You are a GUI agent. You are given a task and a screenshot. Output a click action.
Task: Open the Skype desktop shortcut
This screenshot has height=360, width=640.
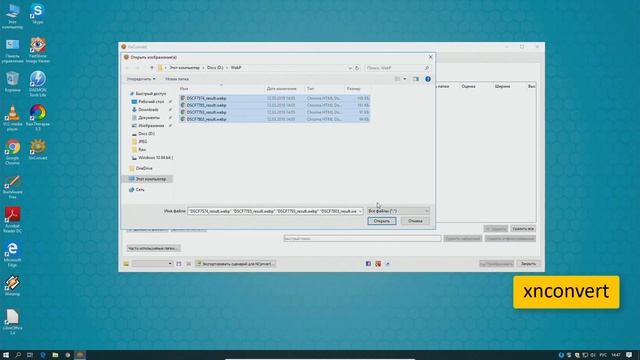[x=37, y=14]
